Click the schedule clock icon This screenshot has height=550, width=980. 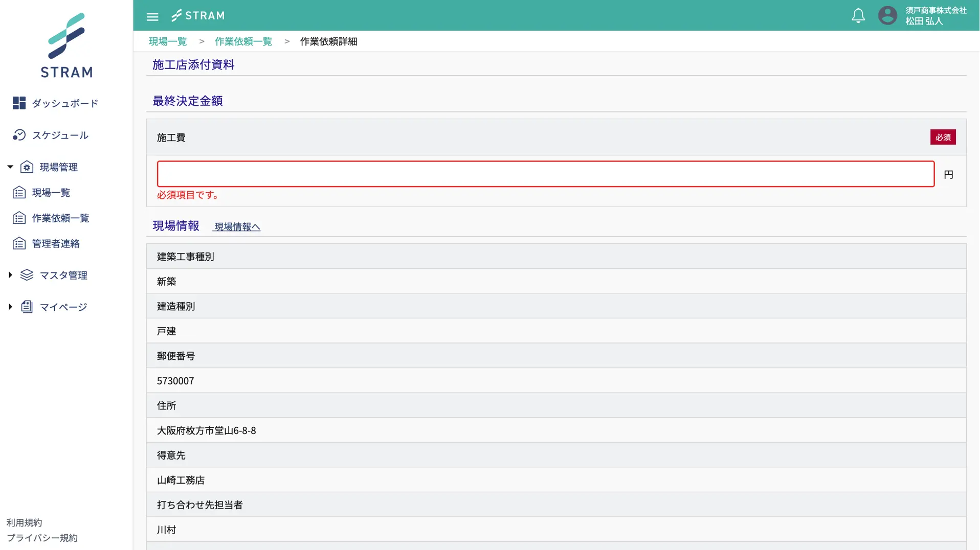point(19,135)
